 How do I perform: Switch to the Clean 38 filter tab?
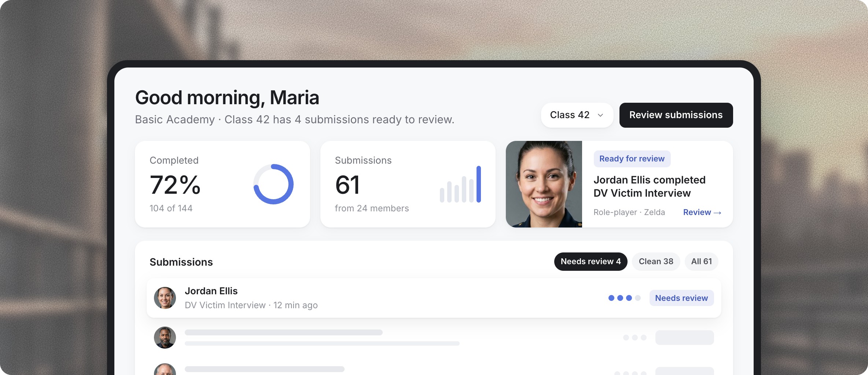click(656, 262)
